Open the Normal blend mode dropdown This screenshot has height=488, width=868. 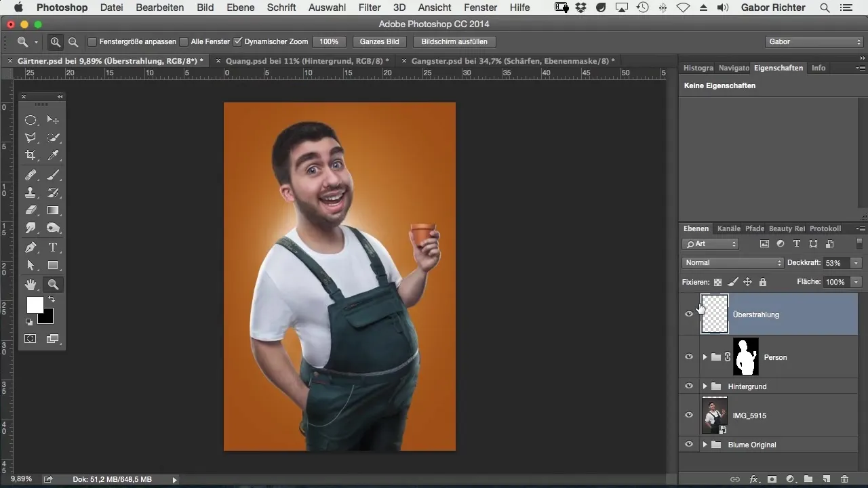click(732, 262)
